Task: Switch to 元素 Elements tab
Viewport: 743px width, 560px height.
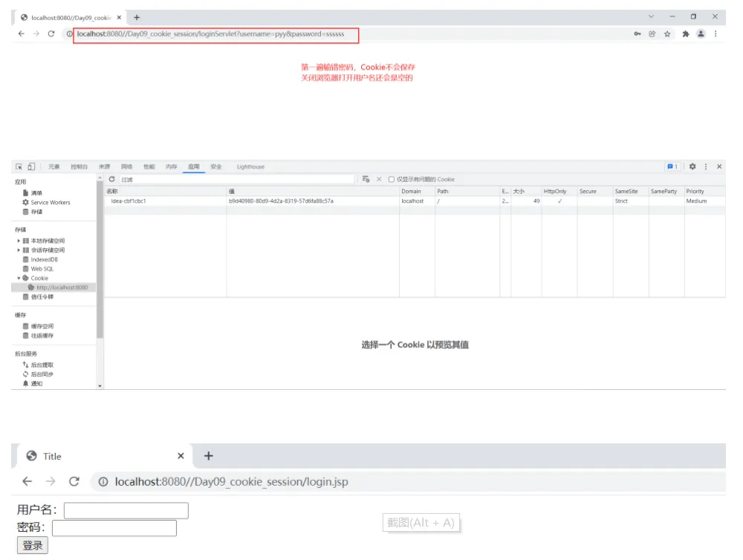Action: click(x=54, y=167)
